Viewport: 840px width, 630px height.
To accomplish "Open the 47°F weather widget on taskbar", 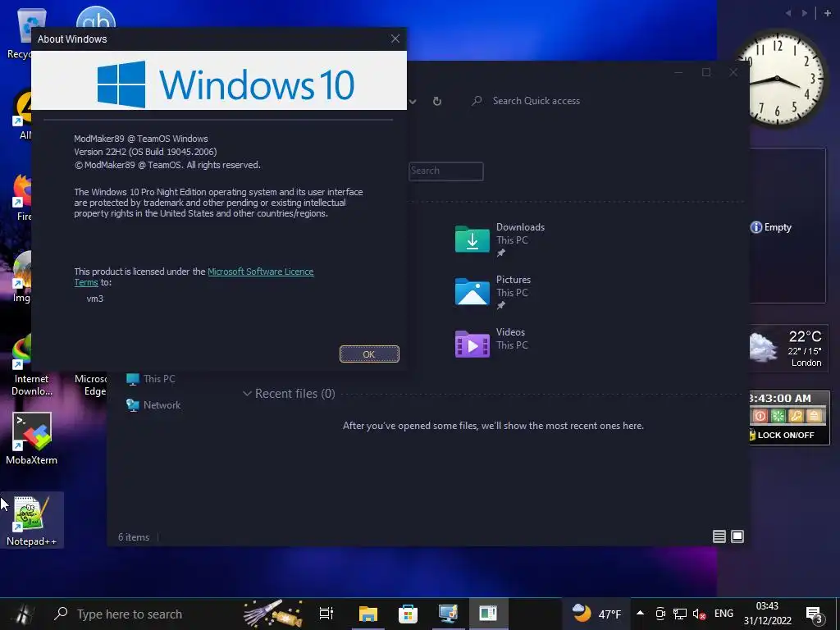I will tap(596, 614).
